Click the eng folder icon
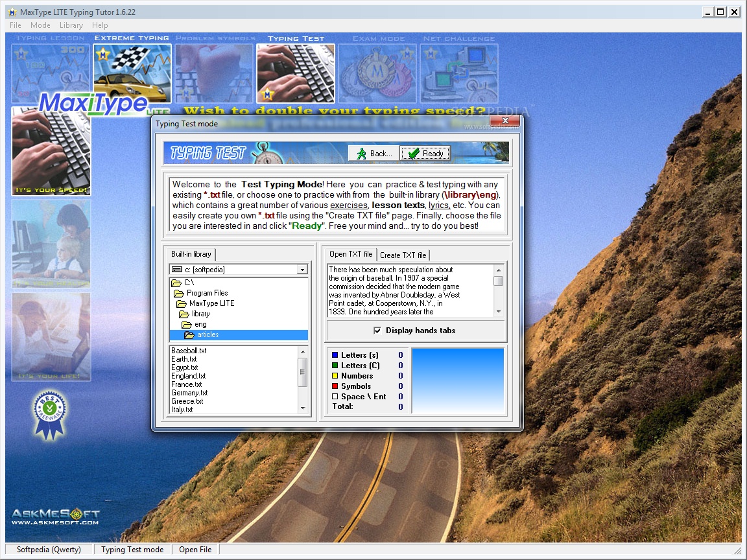The height and width of the screenshot is (560, 747). click(186, 324)
